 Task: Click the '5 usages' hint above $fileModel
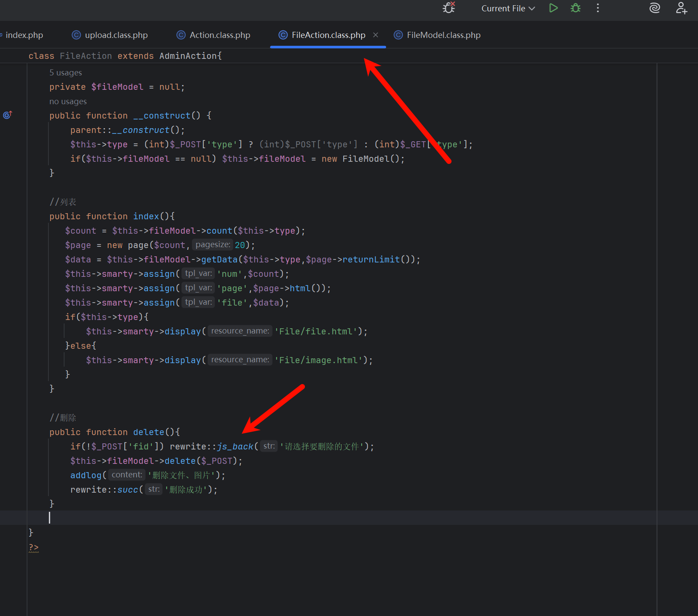pyautogui.click(x=65, y=72)
